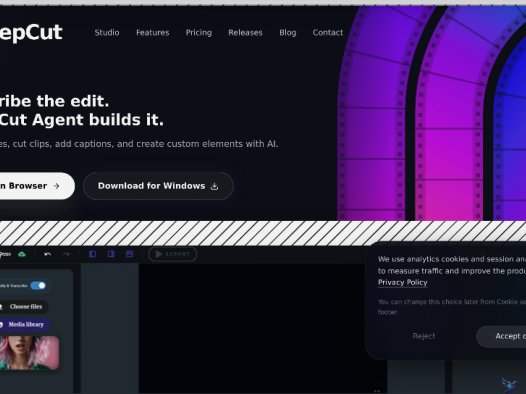Open the Features nav item
The height and width of the screenshot is (394, 526).
pos(153,33)
